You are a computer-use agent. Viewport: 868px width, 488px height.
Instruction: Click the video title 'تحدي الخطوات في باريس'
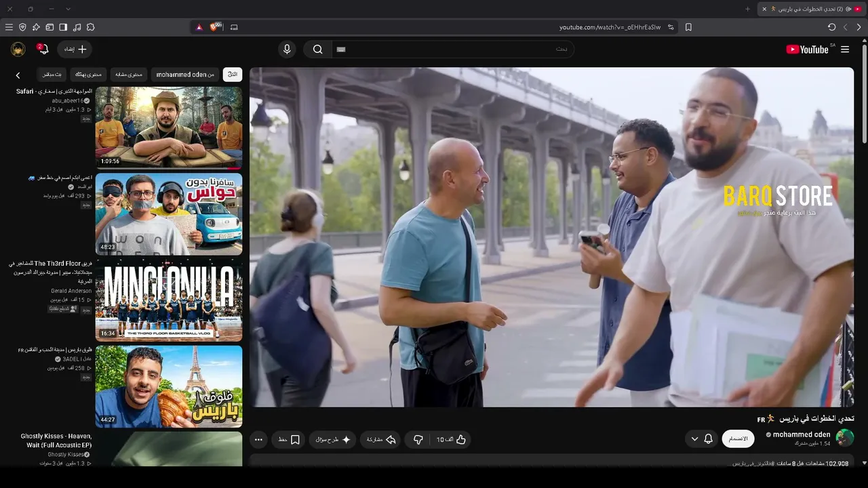[x=806, y=419]
